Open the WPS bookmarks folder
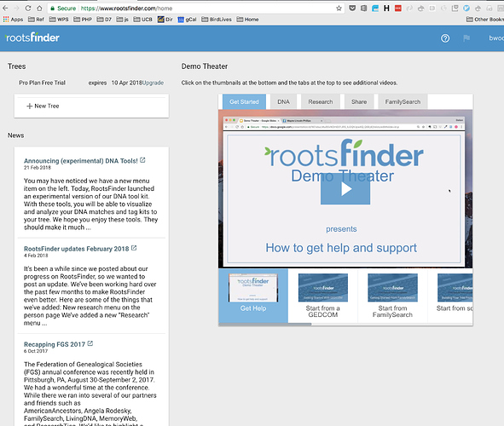Image resolution: width=504 pixels, height=426 pixels. click(59, 20)
